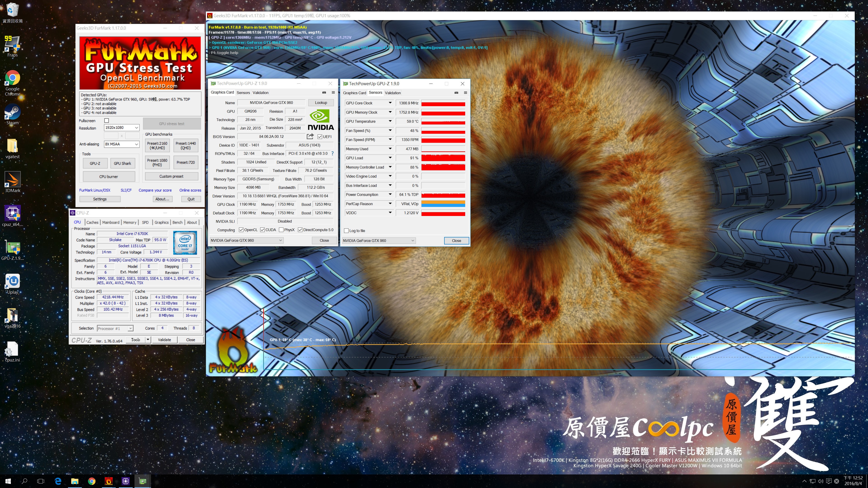Switch to the Mainboard tab in CPU-Z
Image resolution: width=868 pixels, height=488 pixels.
pos(111,222)
